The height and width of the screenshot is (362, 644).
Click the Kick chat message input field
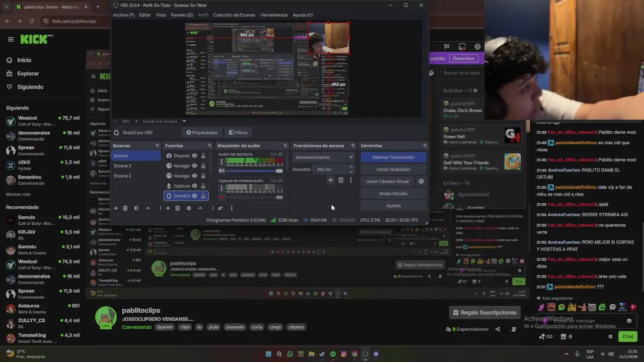tap(586, 321)
